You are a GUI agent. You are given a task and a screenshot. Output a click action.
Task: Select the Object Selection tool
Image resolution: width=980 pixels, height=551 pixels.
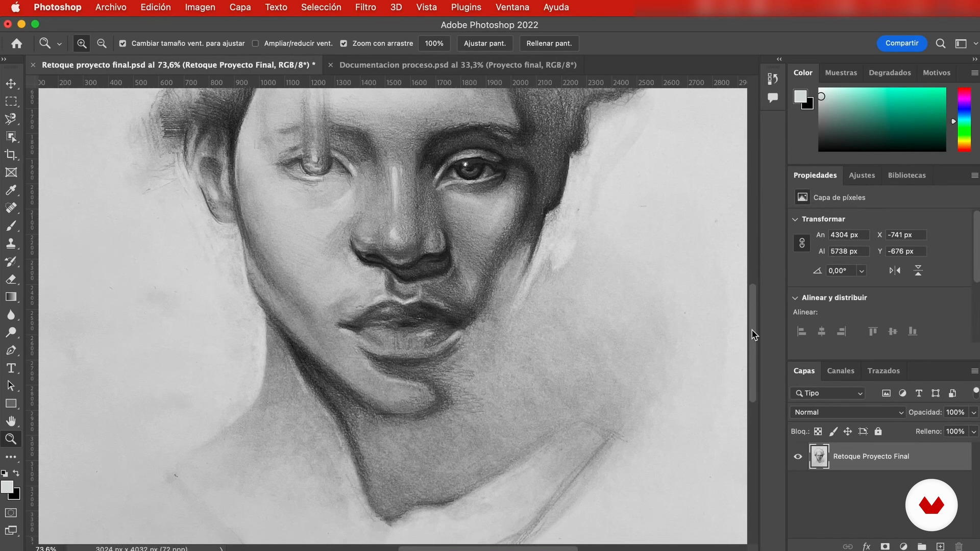(x=11, y=137)
